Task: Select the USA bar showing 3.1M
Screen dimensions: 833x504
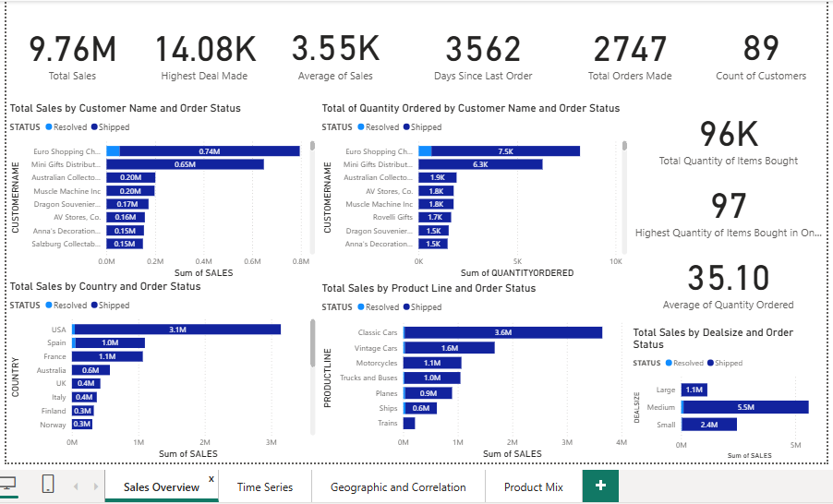Action: (x=177, y=329)
